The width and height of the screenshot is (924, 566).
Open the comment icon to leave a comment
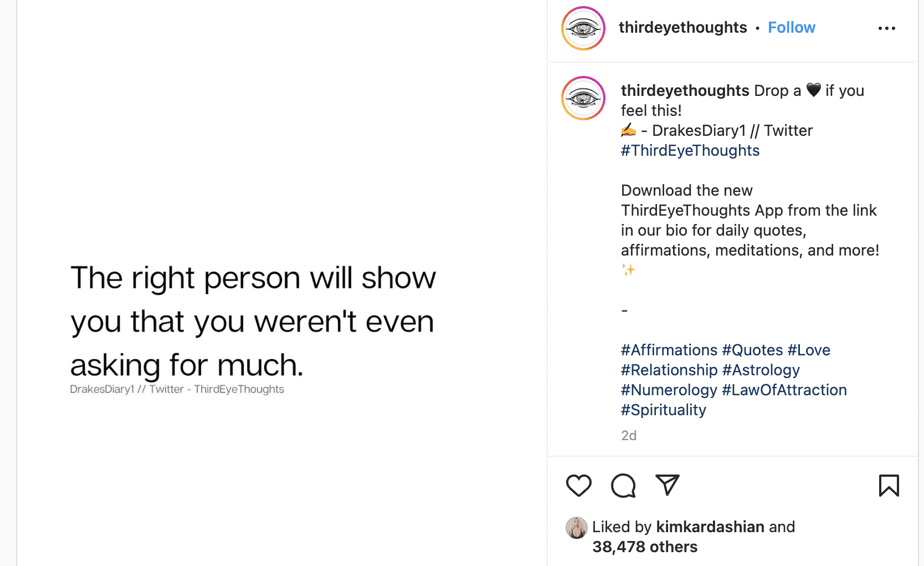point(623,485)
